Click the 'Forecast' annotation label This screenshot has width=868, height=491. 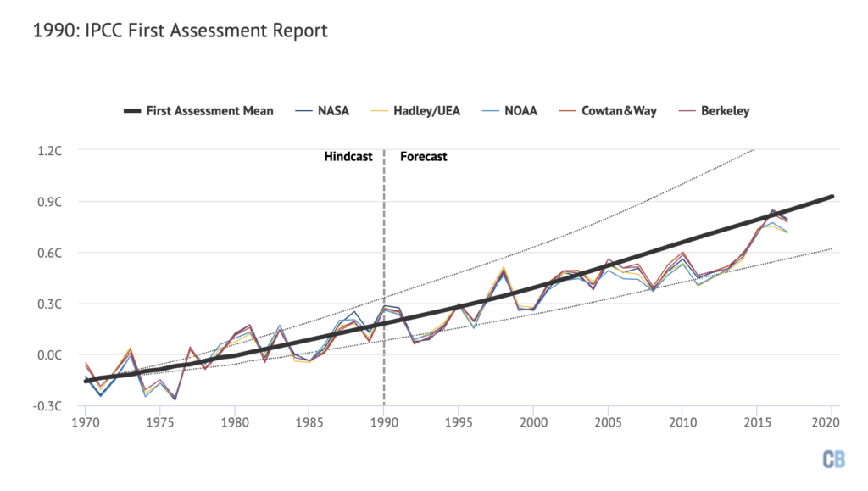tap(424, 157)
